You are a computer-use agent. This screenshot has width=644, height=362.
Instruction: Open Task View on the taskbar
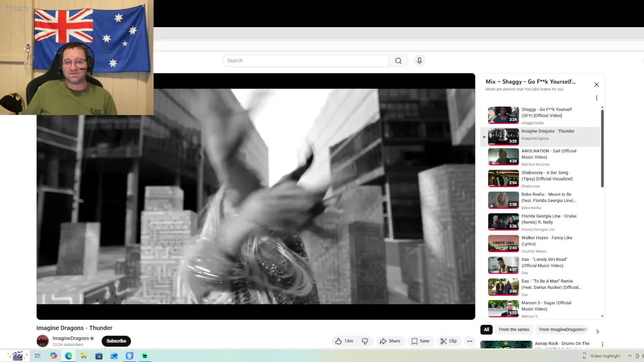37,356
